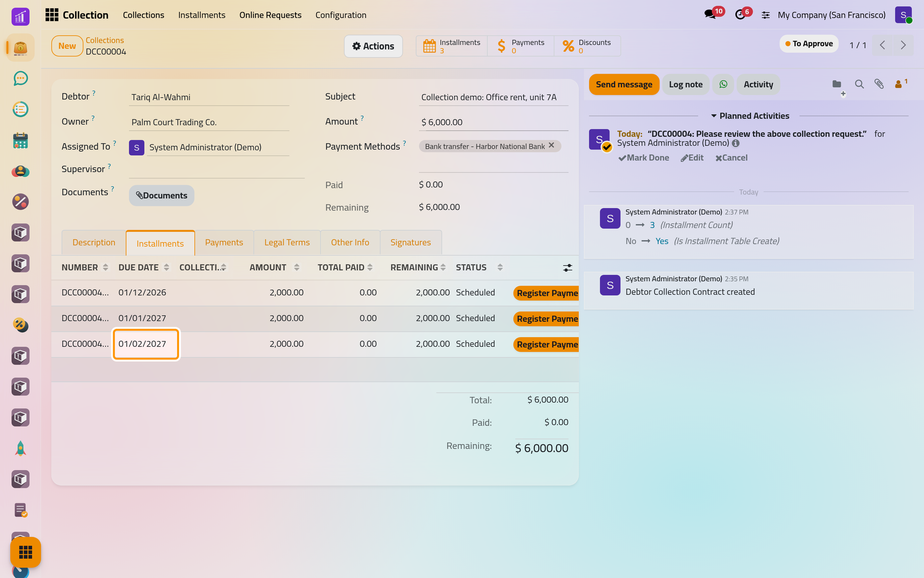The height and width of the screenshot is (578, 924).
Task: Click the Log note button
Action: pyautogui.click(x=686, y=84)
